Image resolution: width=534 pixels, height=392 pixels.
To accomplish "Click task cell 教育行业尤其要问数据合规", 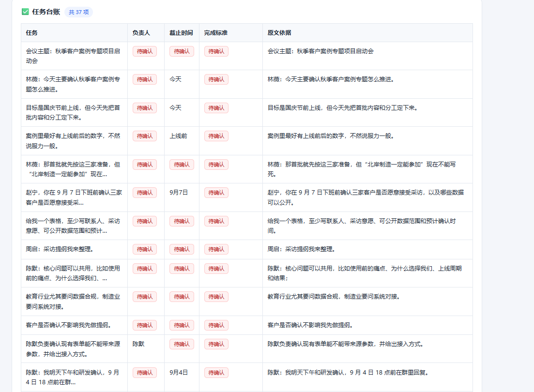I will (x=73, y=302).
